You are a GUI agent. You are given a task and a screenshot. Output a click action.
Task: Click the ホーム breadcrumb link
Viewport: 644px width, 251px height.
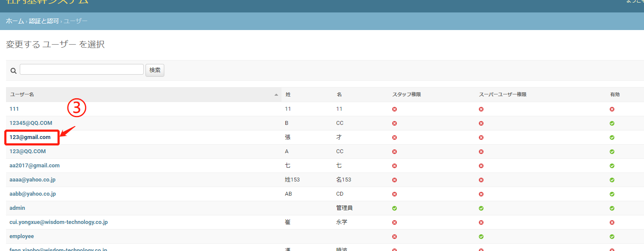tap(15, 21)
